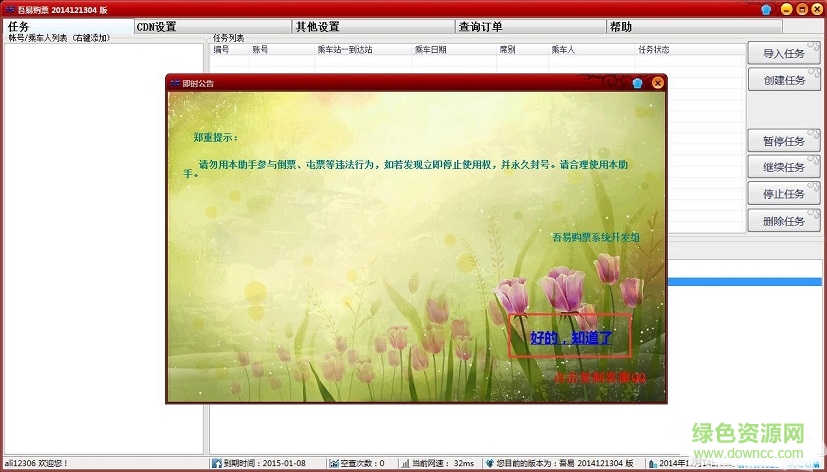This screenshot has height=472, width=827.
Task: Click the 郑重提示 heading in the dialog
Action: 215,138
